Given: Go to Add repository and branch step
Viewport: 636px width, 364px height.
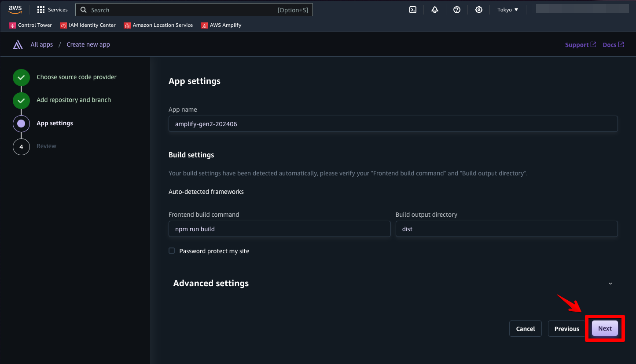Looking at the screenshot, I should pos(74,100).
